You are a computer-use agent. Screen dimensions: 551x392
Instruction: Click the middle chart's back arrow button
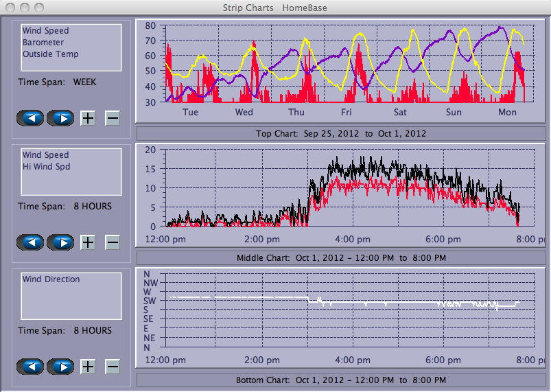tap(31, 242)
